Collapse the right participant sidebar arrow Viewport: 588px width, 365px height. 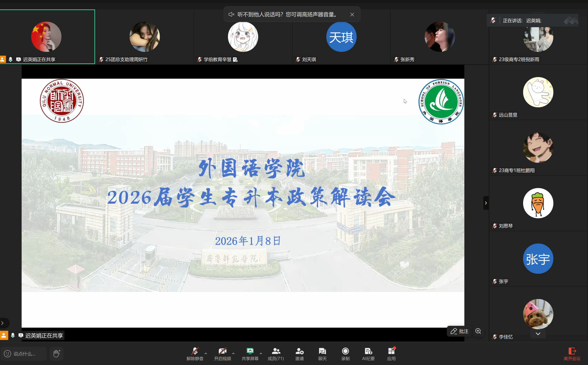[486, 203]
